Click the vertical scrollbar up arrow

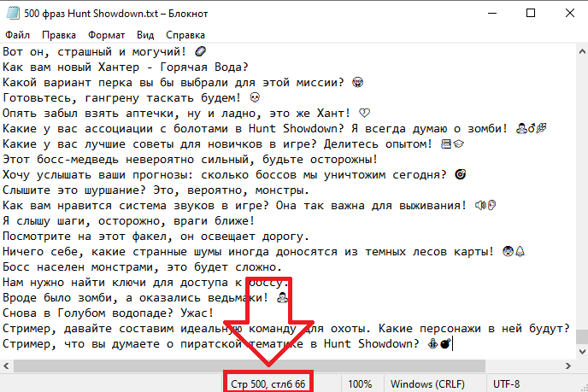click(580, 51)
